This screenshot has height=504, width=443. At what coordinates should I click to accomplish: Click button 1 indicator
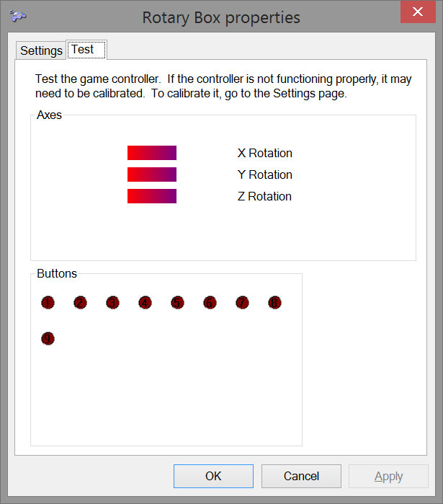tap(48, 302)
